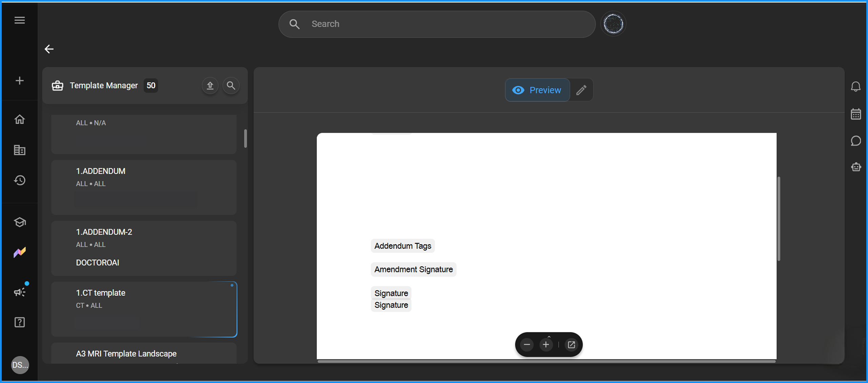Click the top search field
The height and width of the screenshot is (383, 868).
437,24
